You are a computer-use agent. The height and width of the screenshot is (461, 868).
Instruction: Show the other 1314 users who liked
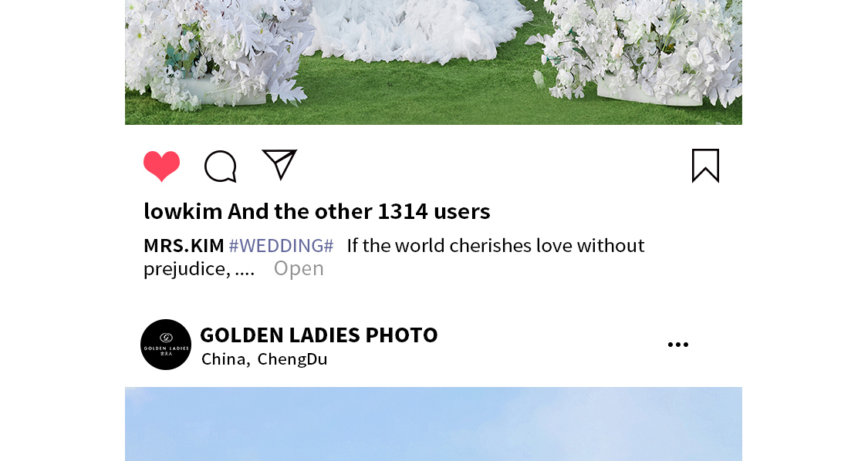359,211
